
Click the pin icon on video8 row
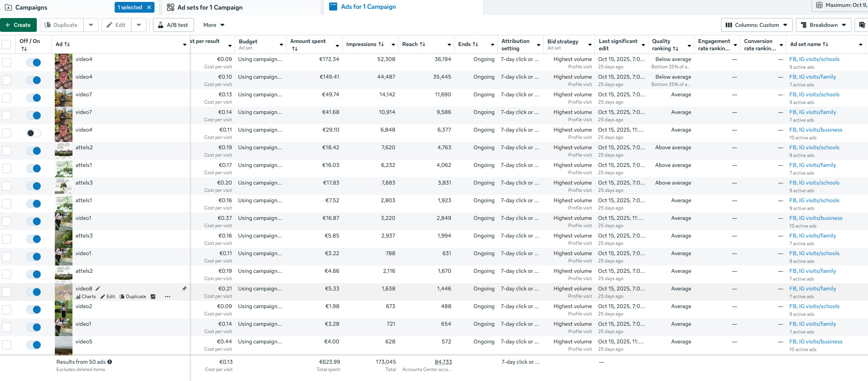pyautogui.click(x=184, y=289)
